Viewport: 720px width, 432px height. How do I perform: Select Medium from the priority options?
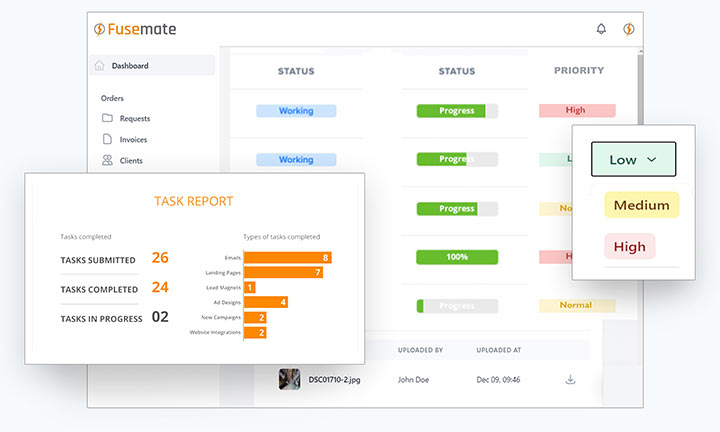pos(641,205)
